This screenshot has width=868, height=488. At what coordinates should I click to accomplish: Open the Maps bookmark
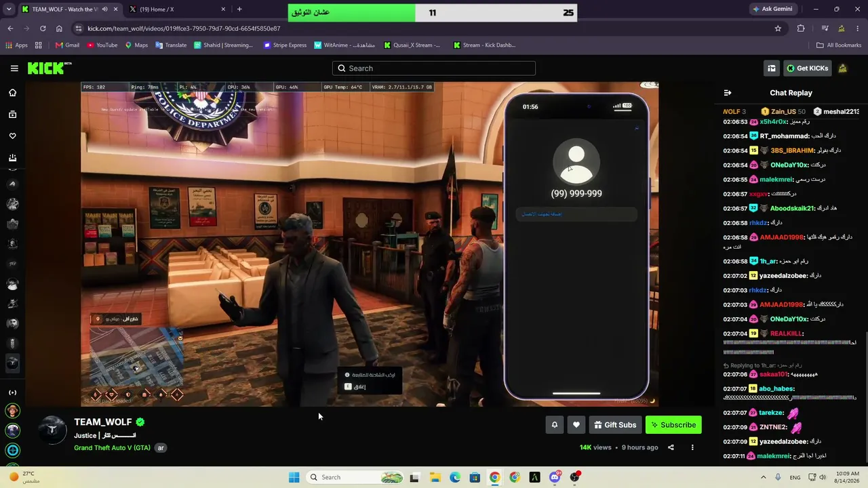tap(136, 45)
